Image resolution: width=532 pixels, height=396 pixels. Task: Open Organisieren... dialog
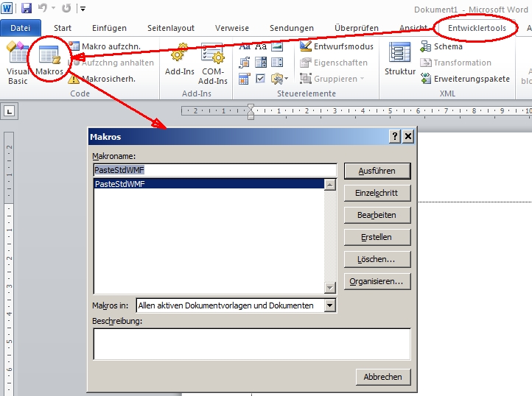coord(377,281)
